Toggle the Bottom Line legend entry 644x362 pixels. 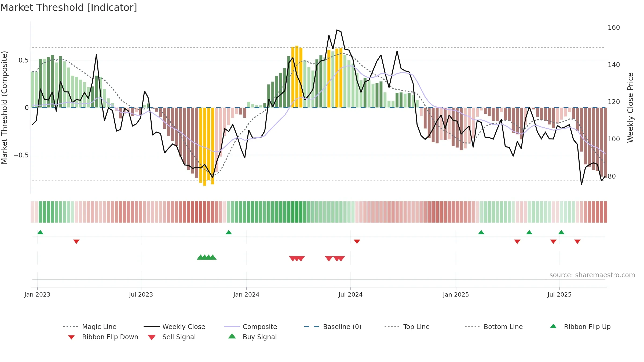tap(494, 327)
